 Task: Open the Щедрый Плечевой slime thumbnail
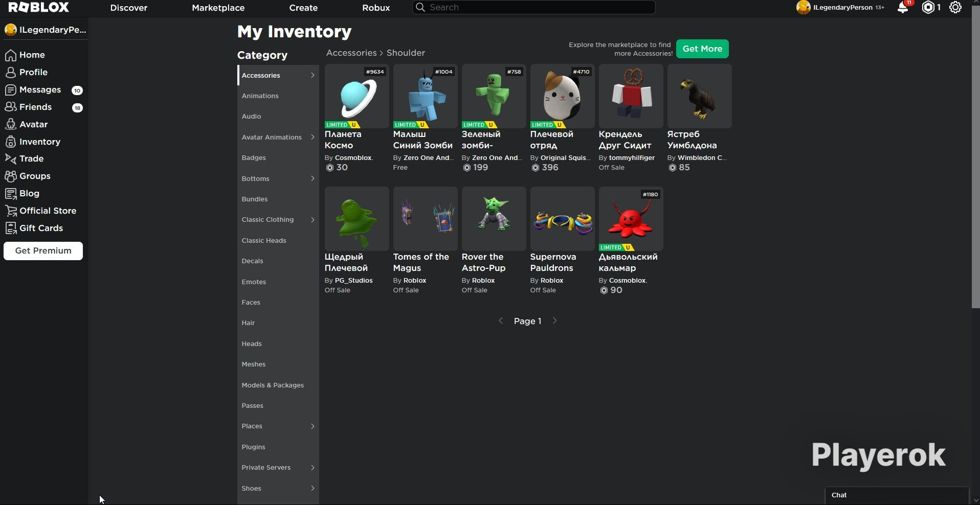357,219
